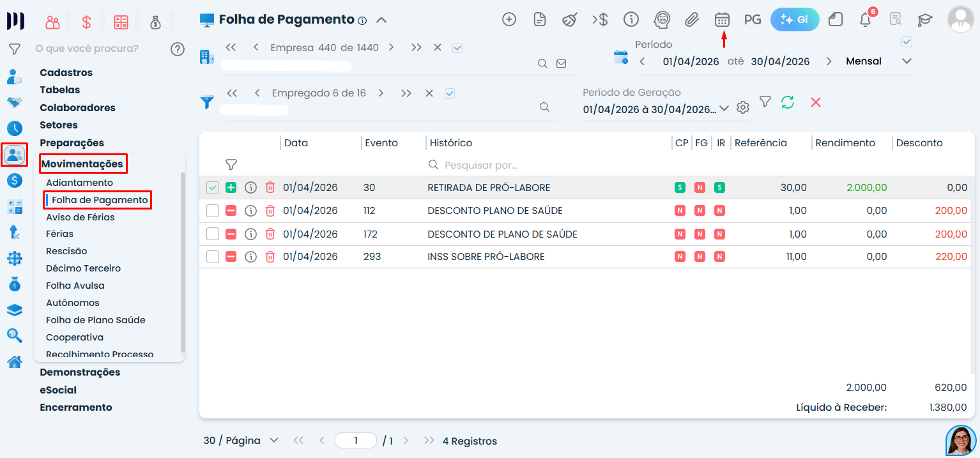980x458 pixels.
Task: Click the '>$' payment icon in toolbar
Action: coord(600,19)
